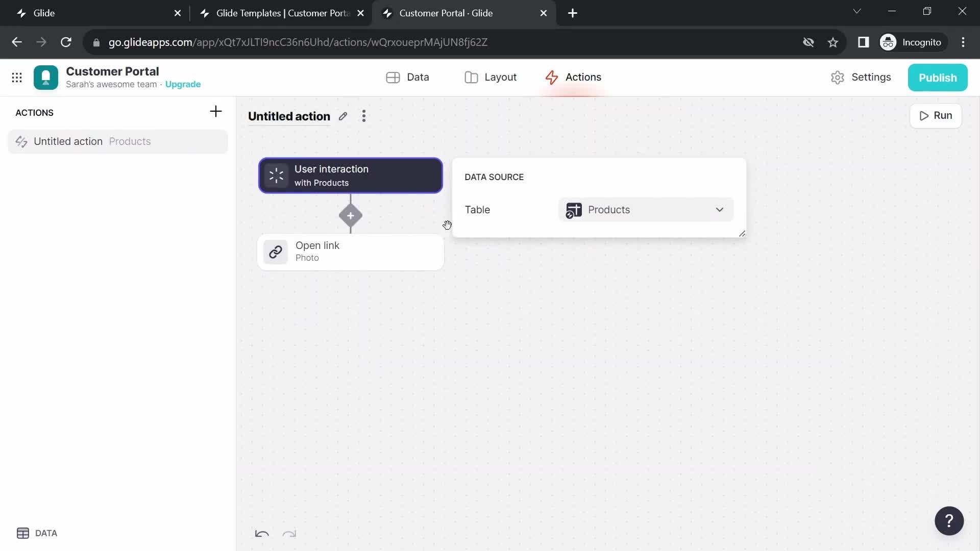This screenshot has width=980, height=551.
Task: Click the Settings gear icon
Action: pyautogui.click(x=839, y=77)
